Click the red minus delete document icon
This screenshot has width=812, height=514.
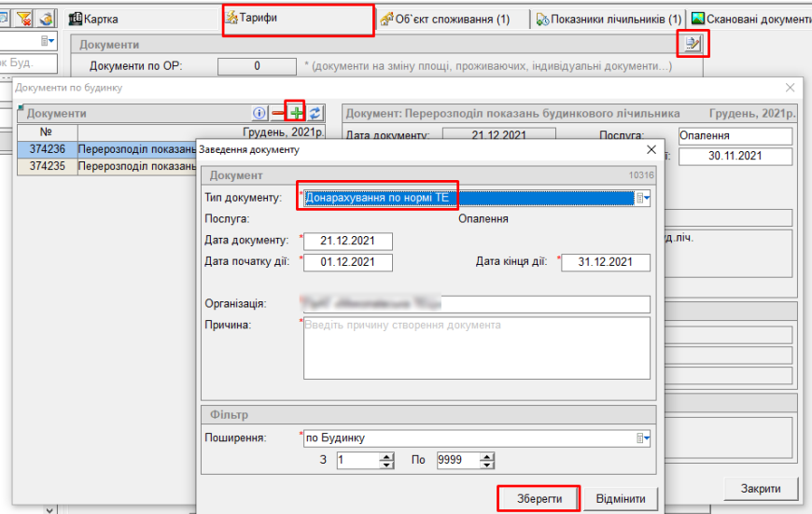tap(278, 113)
